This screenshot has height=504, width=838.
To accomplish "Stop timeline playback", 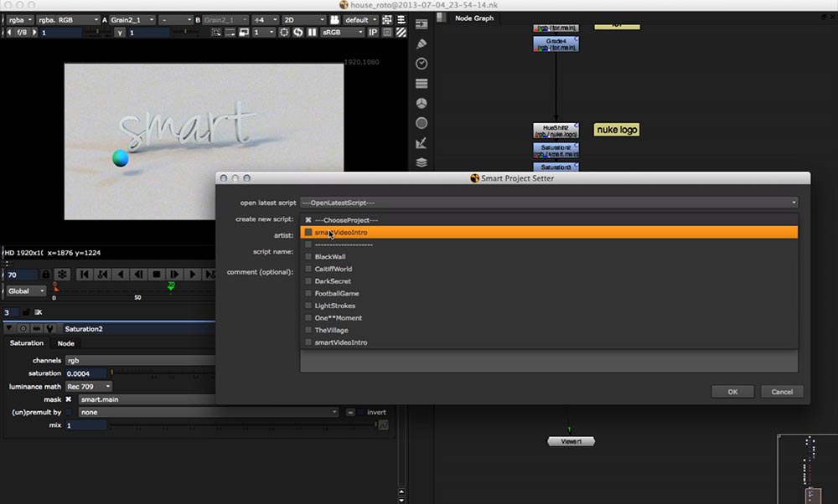I will [x=157, y=275].
